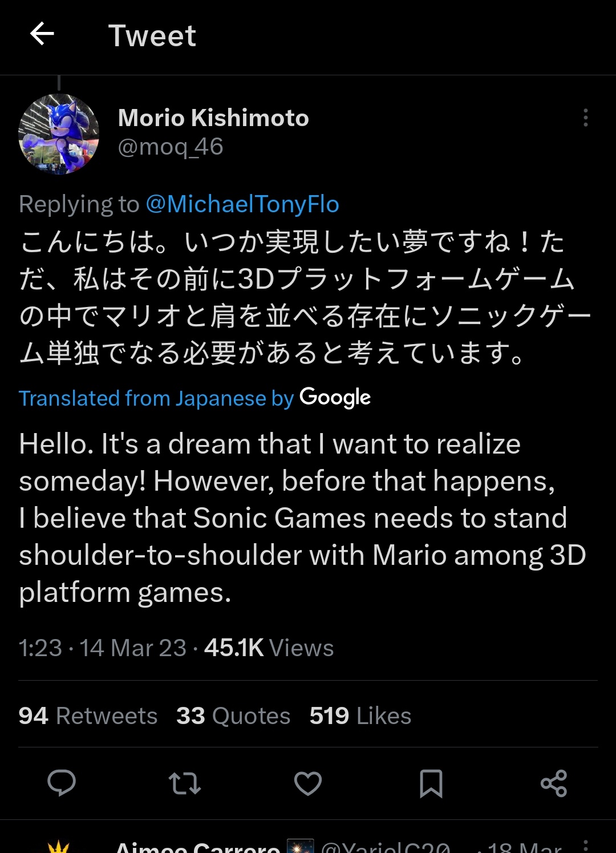Tap the crown avatar of the reply
Viewport: 616px width, 853px height.
(x=59, y=847)
